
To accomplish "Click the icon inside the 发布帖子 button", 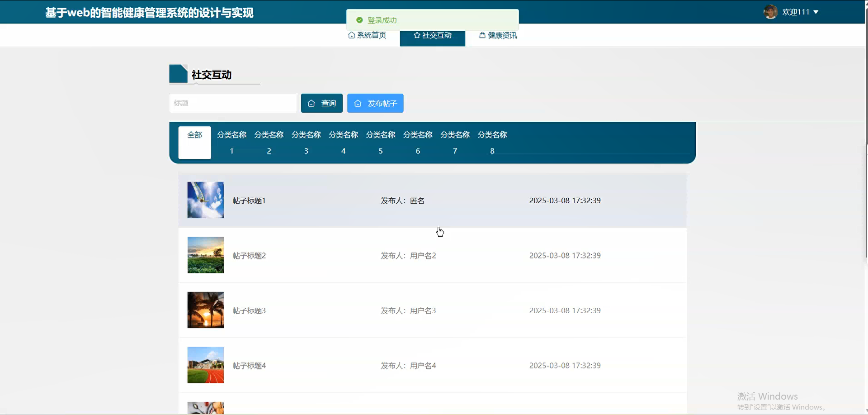I will coord(358,103).
